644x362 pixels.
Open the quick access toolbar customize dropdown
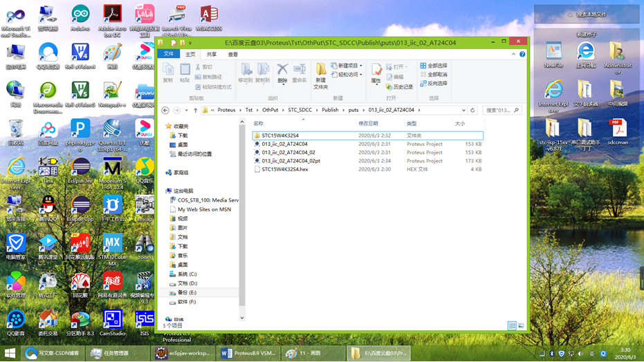point(190,43)
